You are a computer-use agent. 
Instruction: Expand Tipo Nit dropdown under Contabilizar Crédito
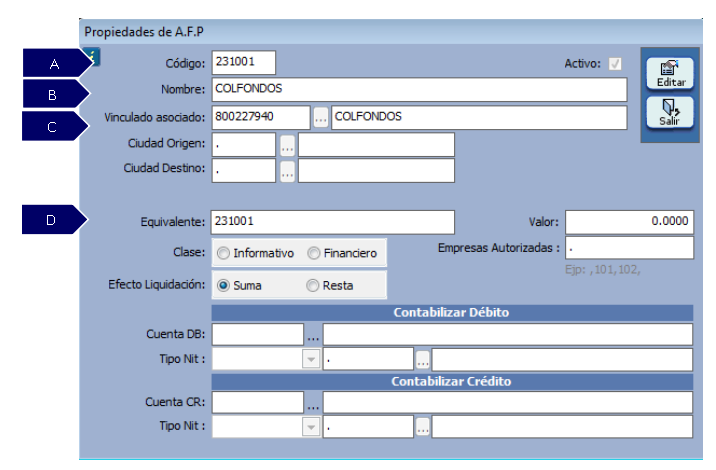click(311, 427)
